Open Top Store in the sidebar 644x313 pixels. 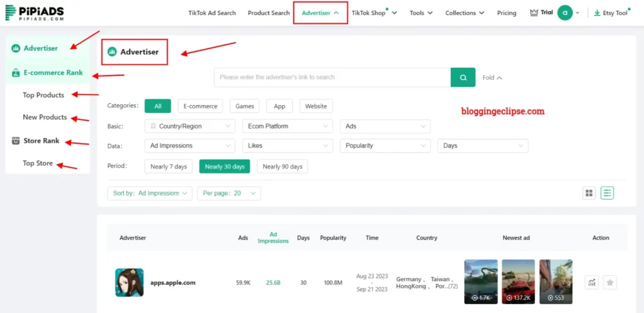(x=38, y=163)
